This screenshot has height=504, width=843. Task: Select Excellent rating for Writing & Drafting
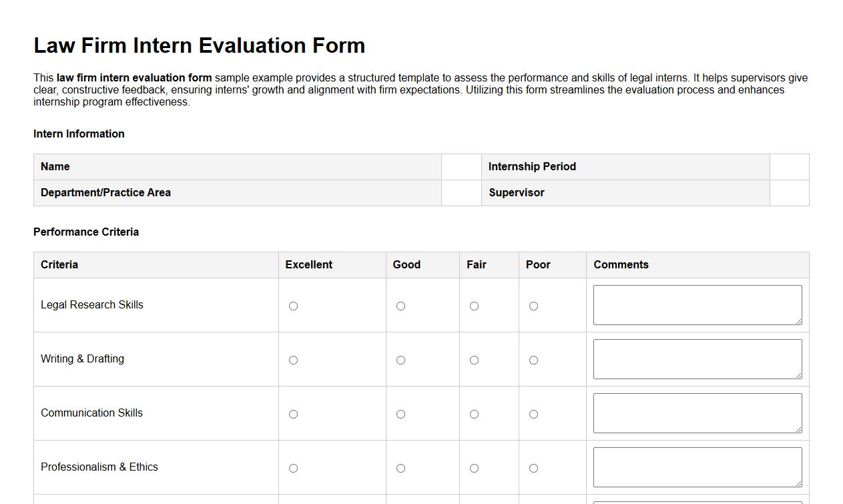click(x=293, y=360)
